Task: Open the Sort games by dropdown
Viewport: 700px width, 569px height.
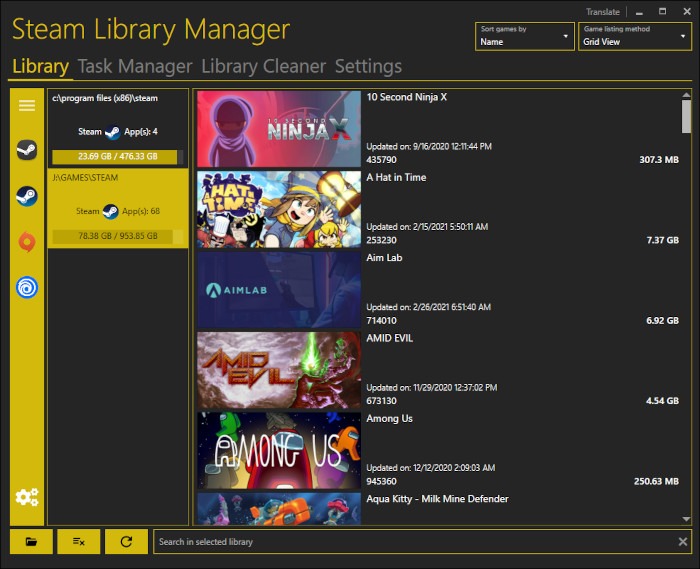Action: coord(525,37)
